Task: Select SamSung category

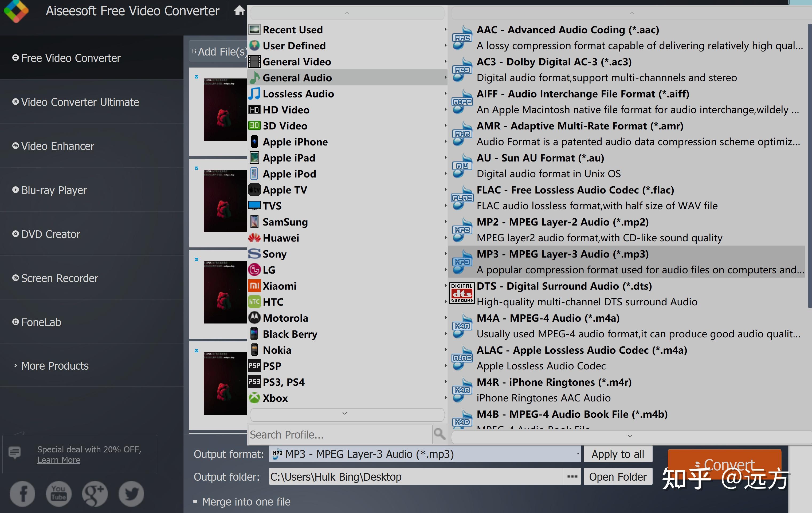Action: pos(347,222)
